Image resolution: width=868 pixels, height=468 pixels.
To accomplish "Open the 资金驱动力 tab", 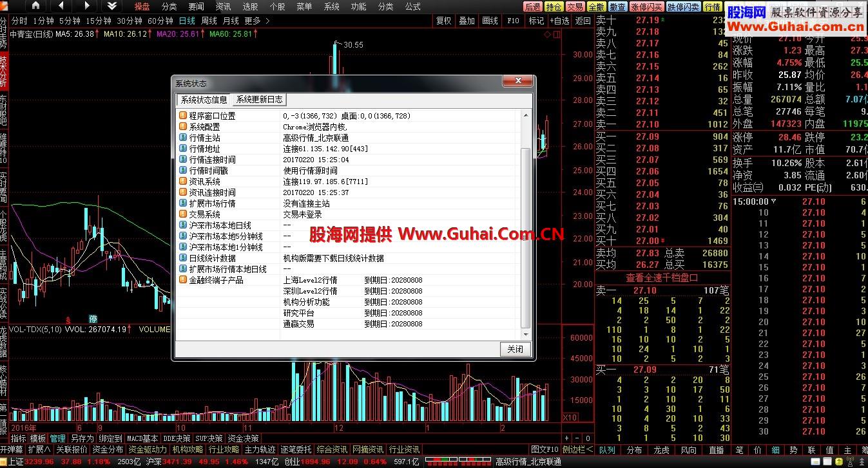I will coord(148,449).
